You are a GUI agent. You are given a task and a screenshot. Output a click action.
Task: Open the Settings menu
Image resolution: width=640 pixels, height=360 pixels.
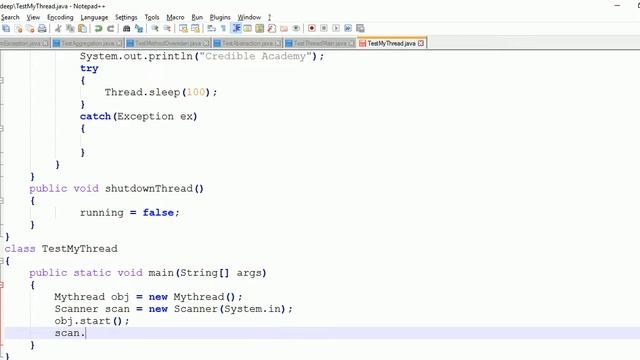point(126,17)
